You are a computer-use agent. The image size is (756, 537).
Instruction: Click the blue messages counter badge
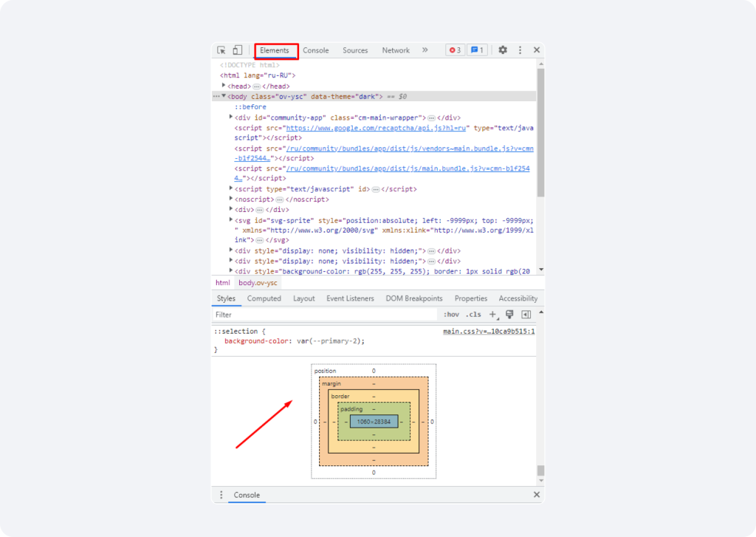(478, 50)
